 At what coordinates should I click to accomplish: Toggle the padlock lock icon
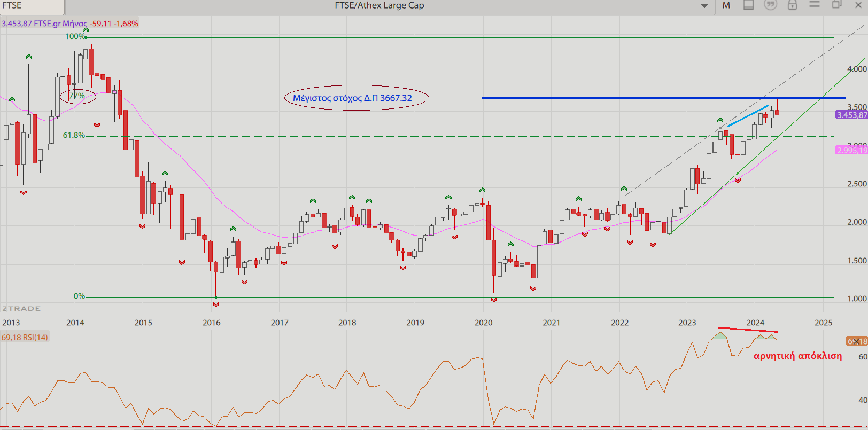click(x=793, y=5)
